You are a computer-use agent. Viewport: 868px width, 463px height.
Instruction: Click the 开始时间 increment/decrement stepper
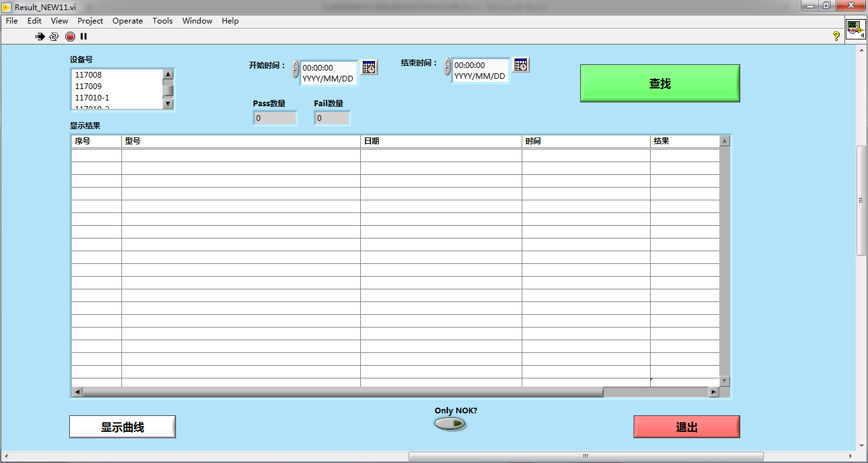295,69
